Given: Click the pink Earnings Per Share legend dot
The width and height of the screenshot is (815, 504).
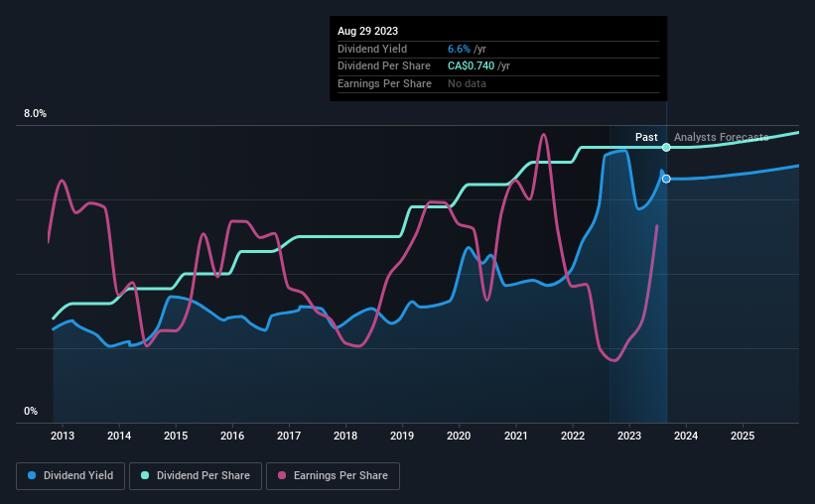Looking at the screenshot, I should [x=282, y=475].
